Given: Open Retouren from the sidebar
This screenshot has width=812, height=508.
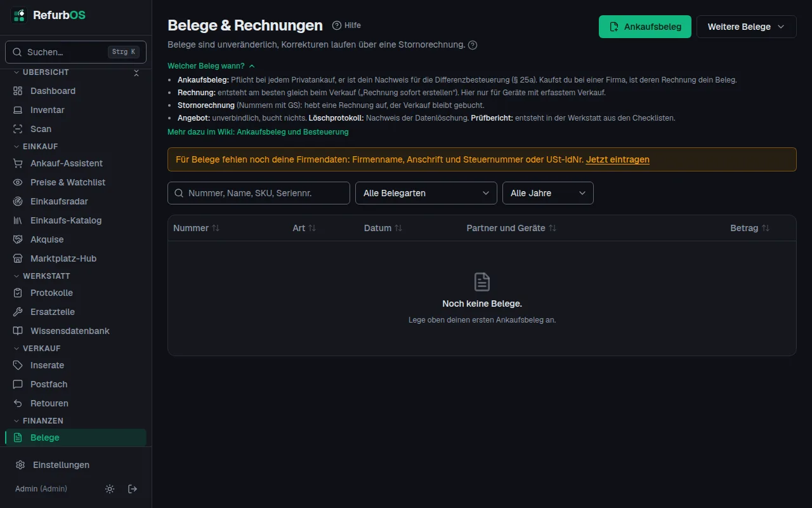Looking at the screenshot, I should [76, 403].
